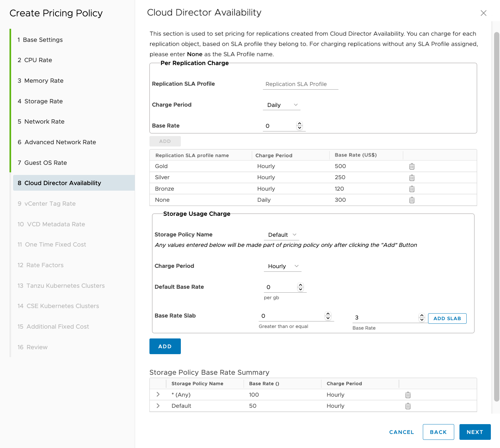This screenshot has width=500, height=448.
Task: Remove the Bronze SLA profile entry
Action: (412, 189)
